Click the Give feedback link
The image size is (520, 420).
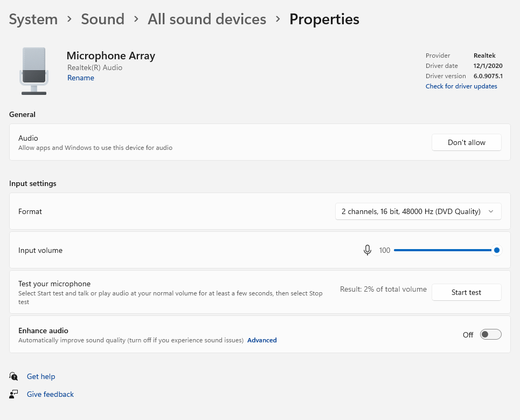(x=50, y=394)
